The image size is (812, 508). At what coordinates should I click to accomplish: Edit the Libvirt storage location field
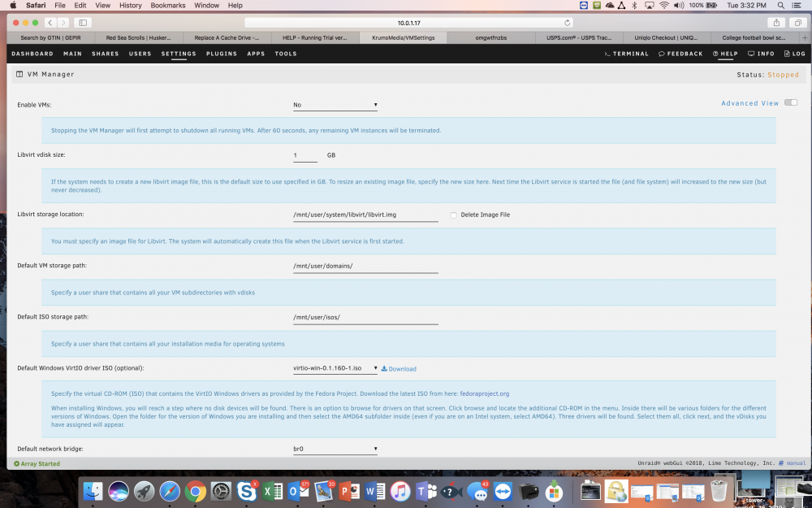tap(365, 215)
